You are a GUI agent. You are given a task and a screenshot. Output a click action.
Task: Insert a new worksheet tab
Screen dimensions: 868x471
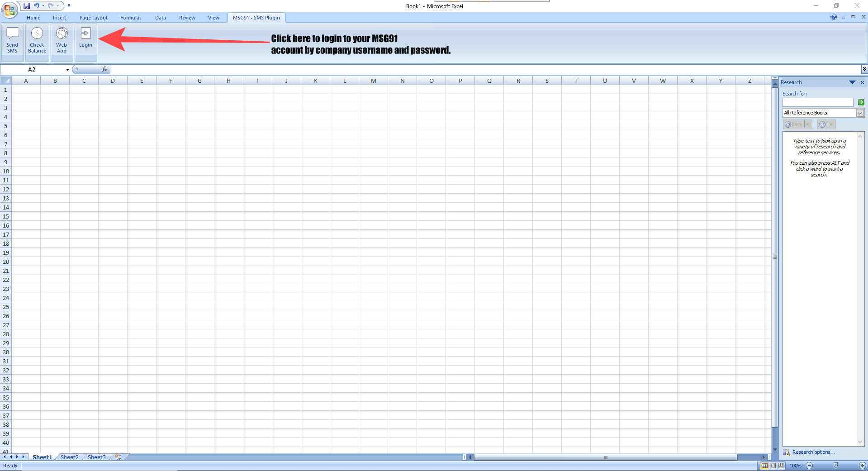(118, 457)
